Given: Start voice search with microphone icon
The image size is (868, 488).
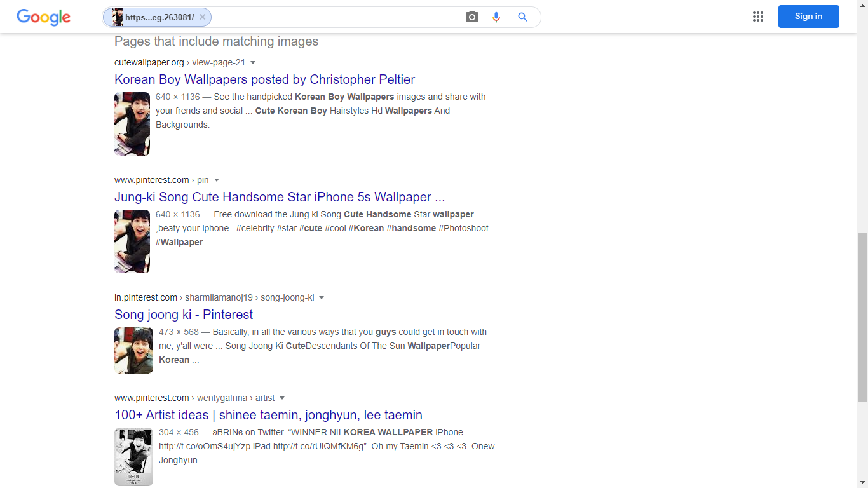Looking at the screenshot, I should pyautogui.click(x=496, y=17).
